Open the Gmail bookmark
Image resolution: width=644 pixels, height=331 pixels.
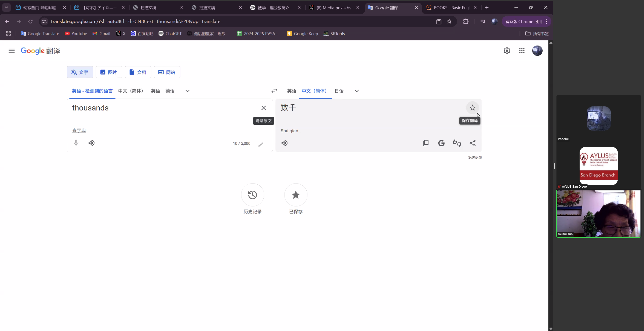click(101, 34)
